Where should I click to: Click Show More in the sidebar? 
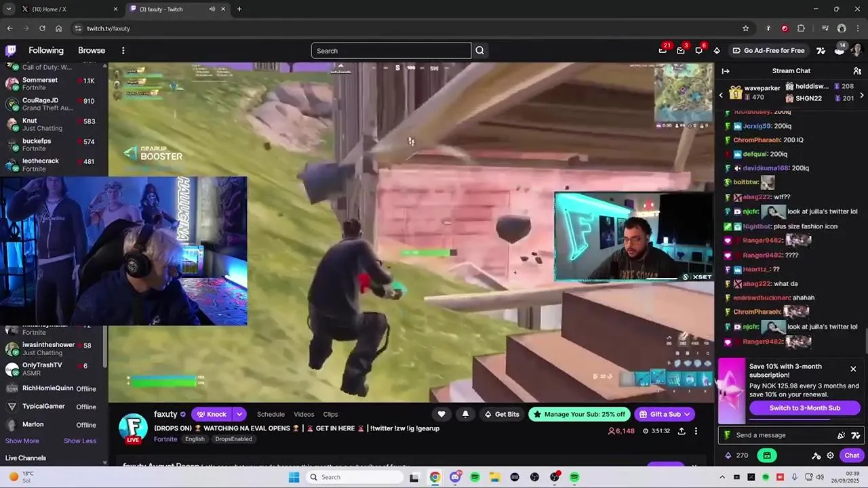(22, 441)
